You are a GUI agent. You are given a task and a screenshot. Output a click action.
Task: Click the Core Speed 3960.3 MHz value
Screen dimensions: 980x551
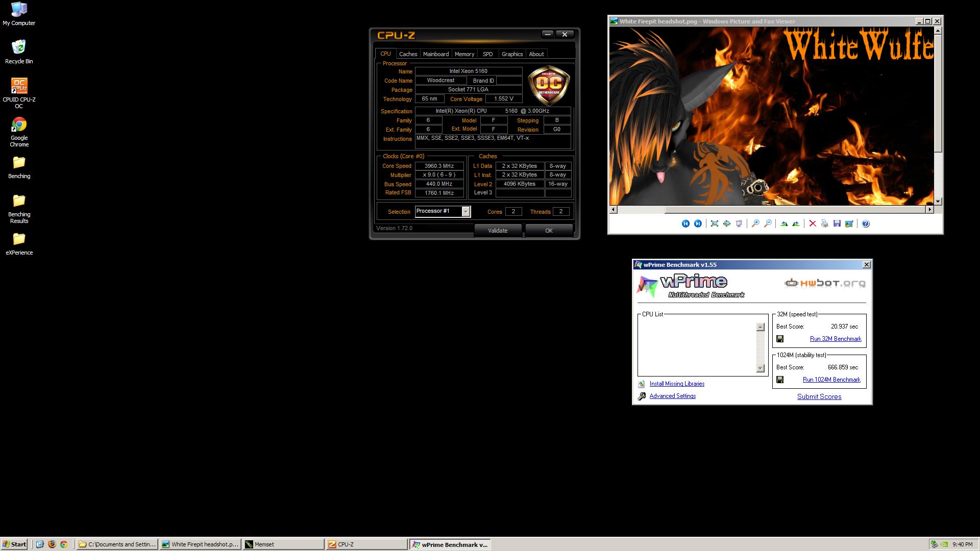439,166
